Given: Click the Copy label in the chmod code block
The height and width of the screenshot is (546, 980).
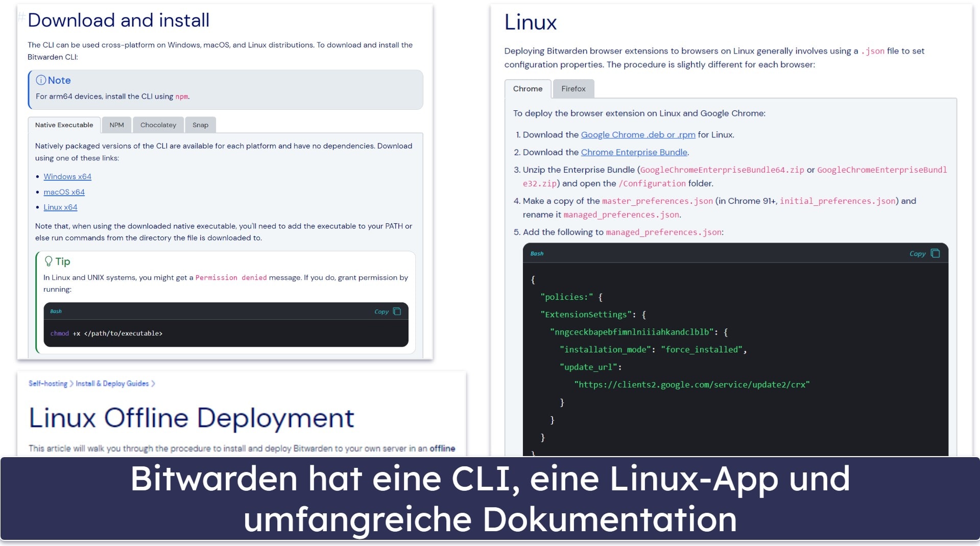Looking at the screenshot, I should click(x=381, y=312).
